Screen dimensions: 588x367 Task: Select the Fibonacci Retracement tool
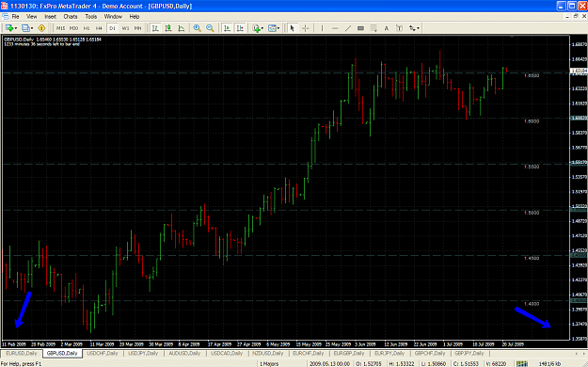point(373,28)
